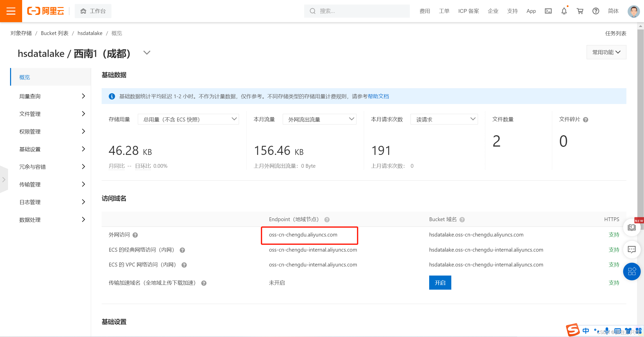Go to Bucket 列表 breadcrumb
644x337 pixels.
pos(55,33)
